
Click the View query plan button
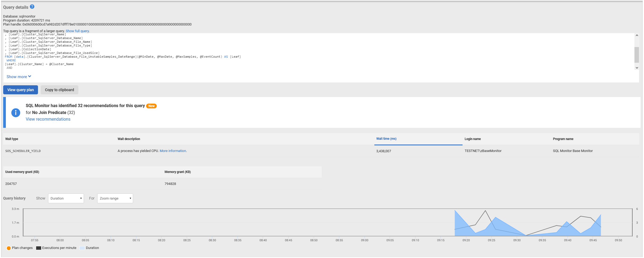click(20, 90)
